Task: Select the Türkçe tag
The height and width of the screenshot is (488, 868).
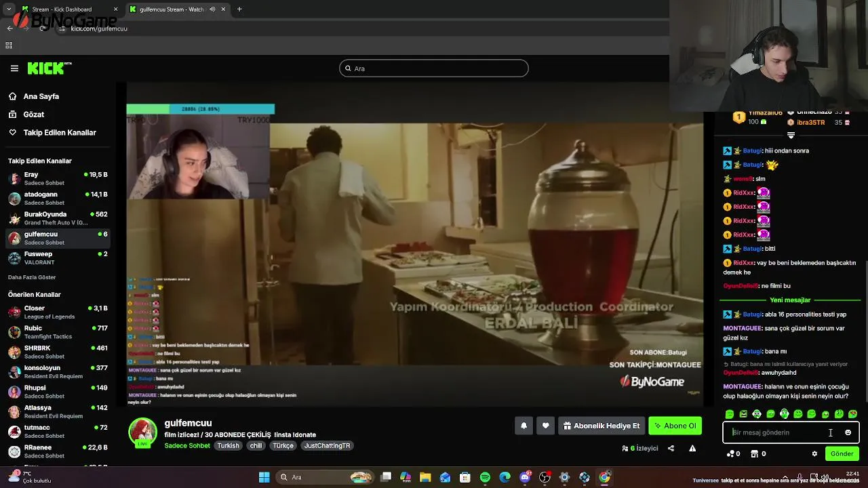Action: (283, 445)
